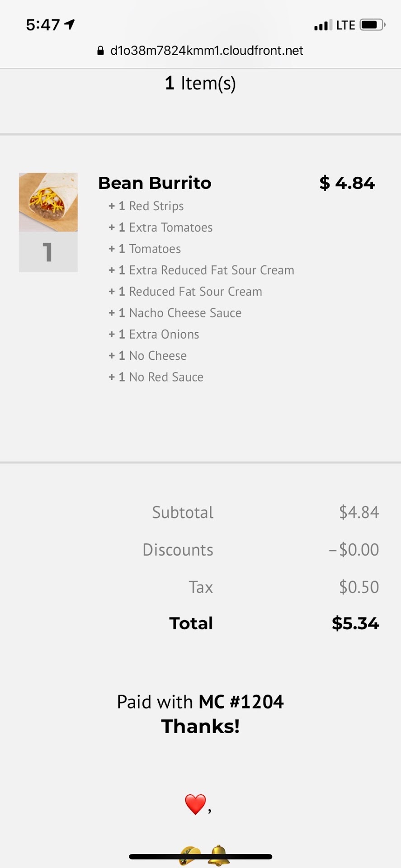The image size is (401, 868).
Task: Tap the No Red Sauce modifier
Action: (156, 377)
